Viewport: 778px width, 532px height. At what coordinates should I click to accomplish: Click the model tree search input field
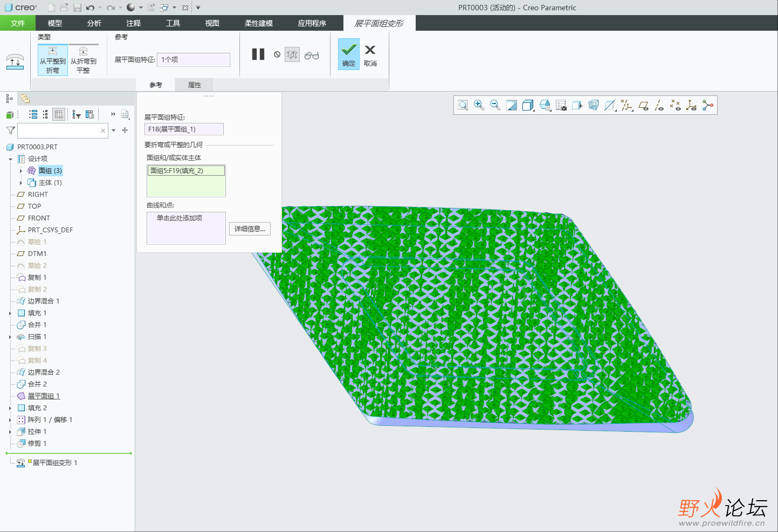pos(63,130)
